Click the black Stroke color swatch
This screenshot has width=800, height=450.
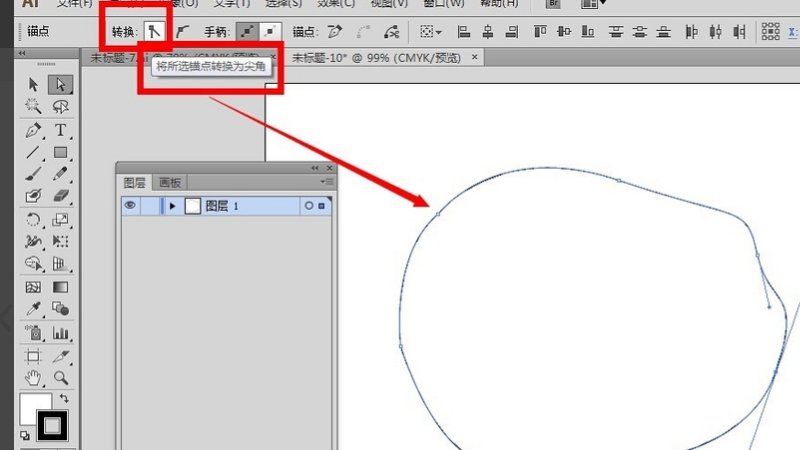[x=52, y=426]
